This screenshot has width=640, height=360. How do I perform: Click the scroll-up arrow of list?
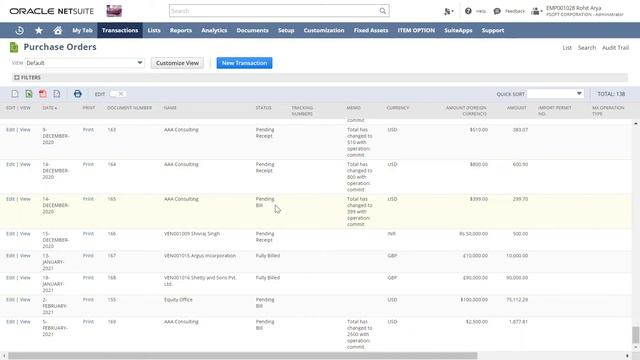pyautogui.click(x=636, y=123)
